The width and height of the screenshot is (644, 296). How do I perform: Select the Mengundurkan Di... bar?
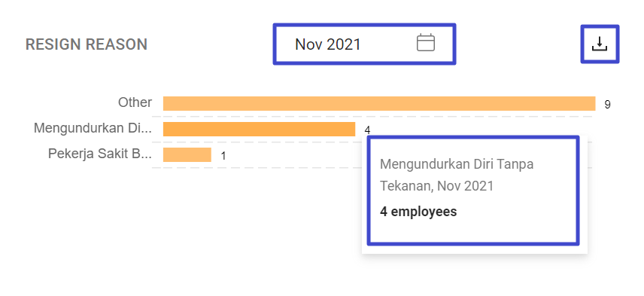[x=259, y=129]
